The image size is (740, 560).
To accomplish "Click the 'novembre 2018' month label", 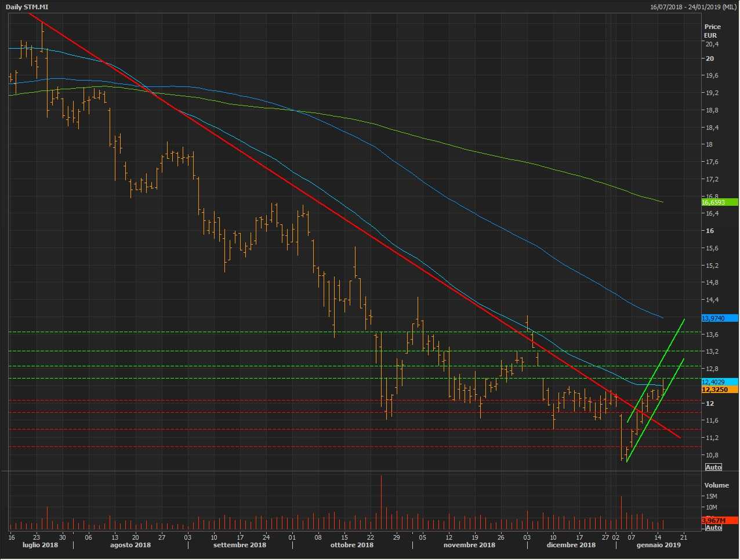I will (469, 545).
